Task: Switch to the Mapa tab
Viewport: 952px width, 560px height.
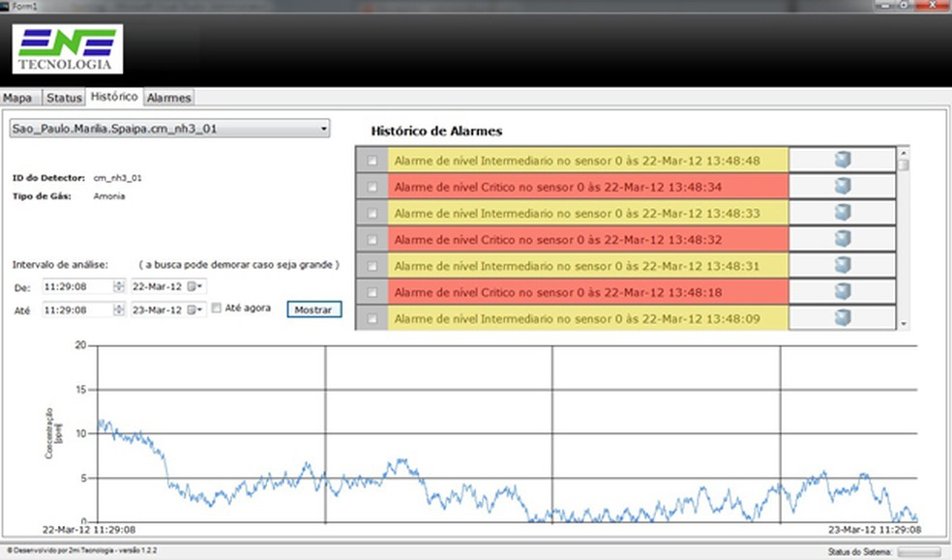Action: [20, 98]
